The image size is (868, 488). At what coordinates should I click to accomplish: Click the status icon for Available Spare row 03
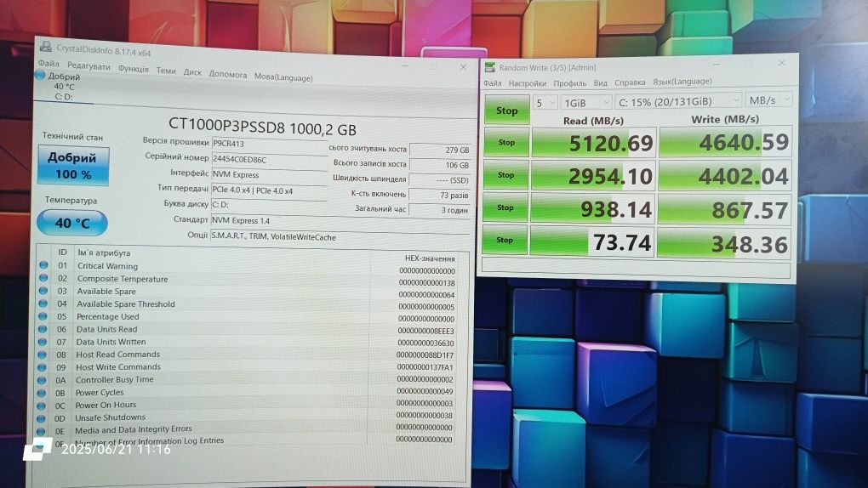point(43,291)
